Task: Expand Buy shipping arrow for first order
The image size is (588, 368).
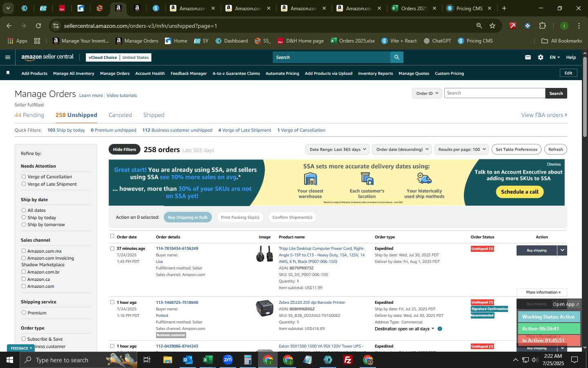Action: coord(562,250)
